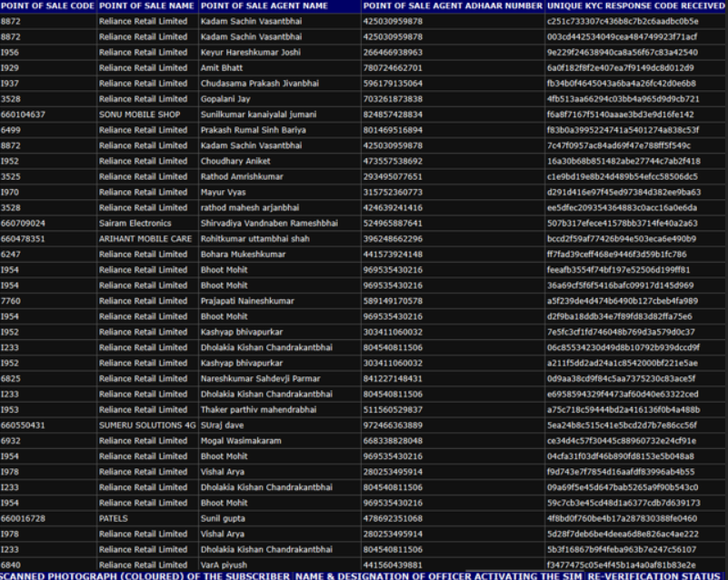
Task: Select the PATELS point of sale cell
Action: point(114,518)
